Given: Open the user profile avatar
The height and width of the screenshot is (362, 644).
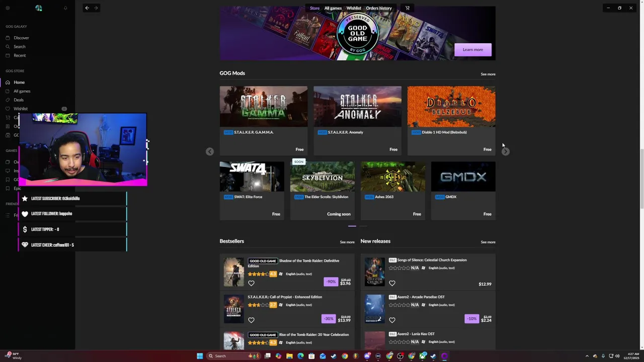Looking at the screenshot, I should pos(39,8).
